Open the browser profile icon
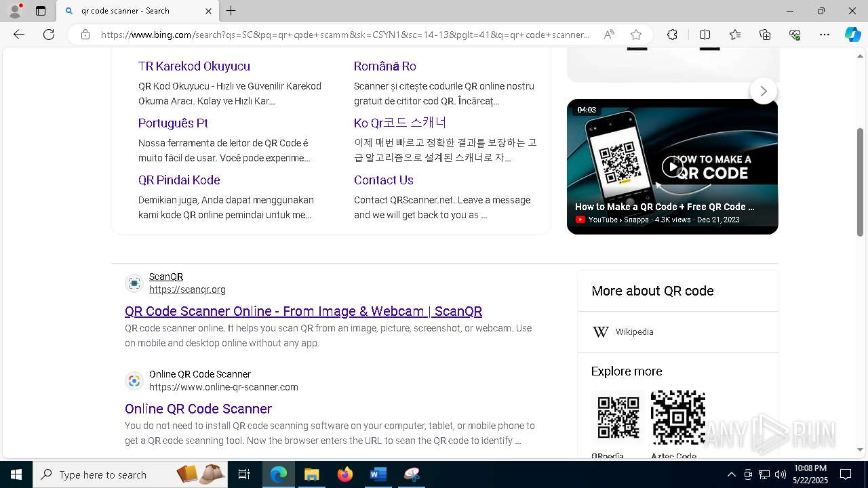This screenshot has width=868, height=488. click(x=15, y=11)
